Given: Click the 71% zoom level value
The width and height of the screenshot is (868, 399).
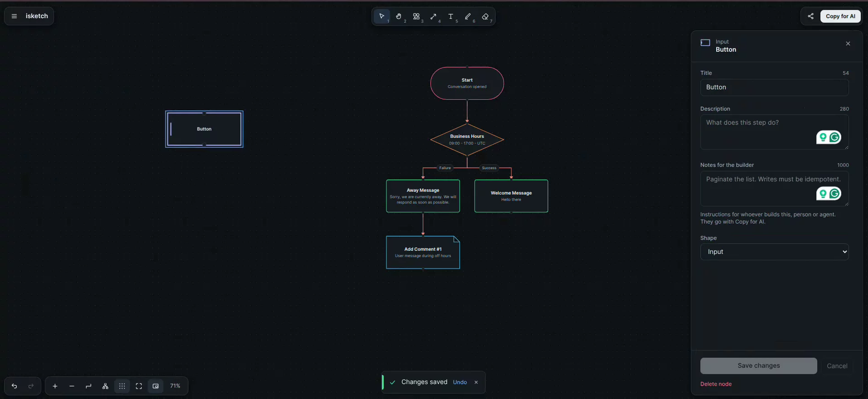Looking at the screenshot, I should tap(175, 386).
